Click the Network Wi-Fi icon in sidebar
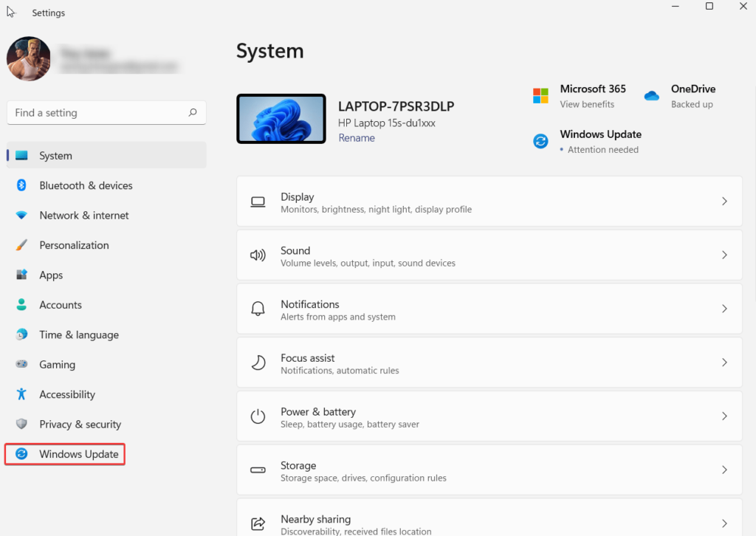 click(x=21, y=215)
